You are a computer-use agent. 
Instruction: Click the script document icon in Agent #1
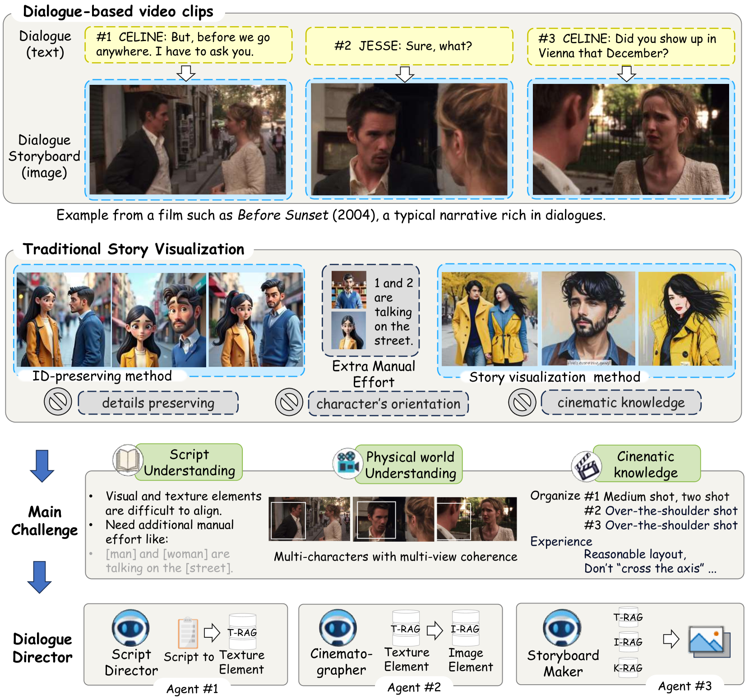pyautogui.click(x=188, y=632)
